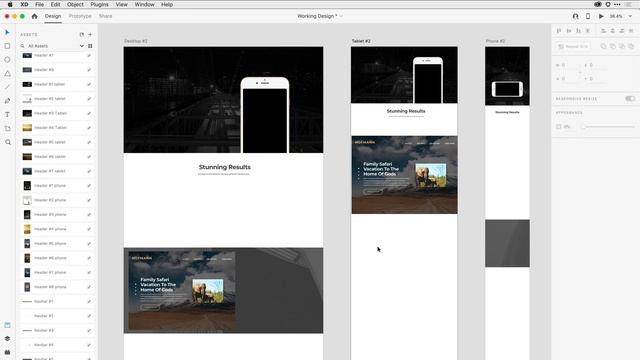Click the macOS menu bar XD item

coord(24,4)
